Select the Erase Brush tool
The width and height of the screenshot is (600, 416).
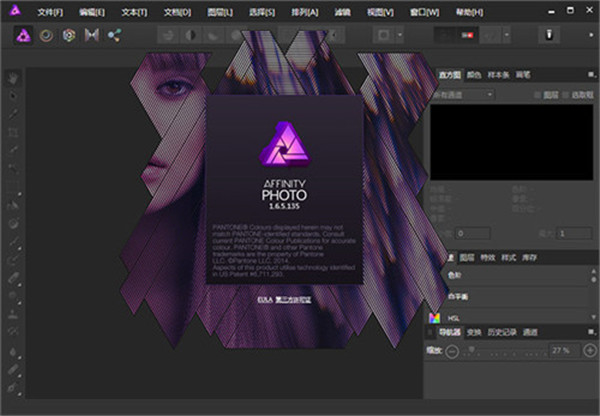click(x=13, y=278)
